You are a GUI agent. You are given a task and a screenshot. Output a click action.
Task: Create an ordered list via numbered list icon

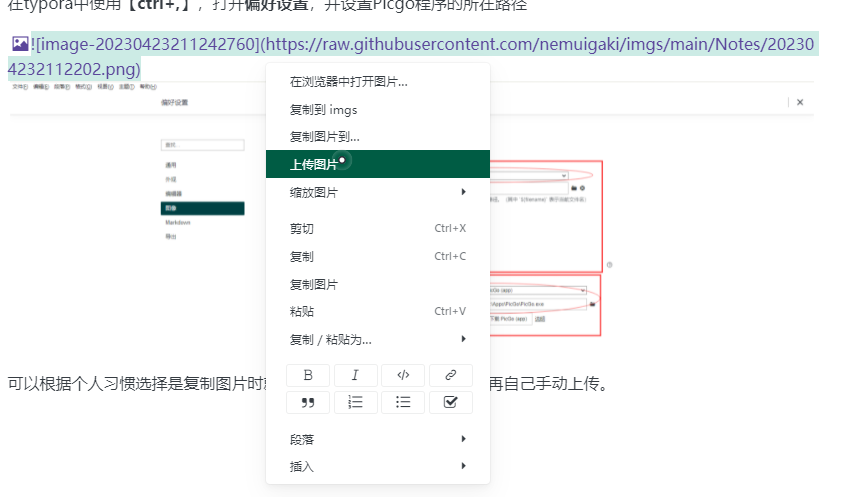coord(355,402)
